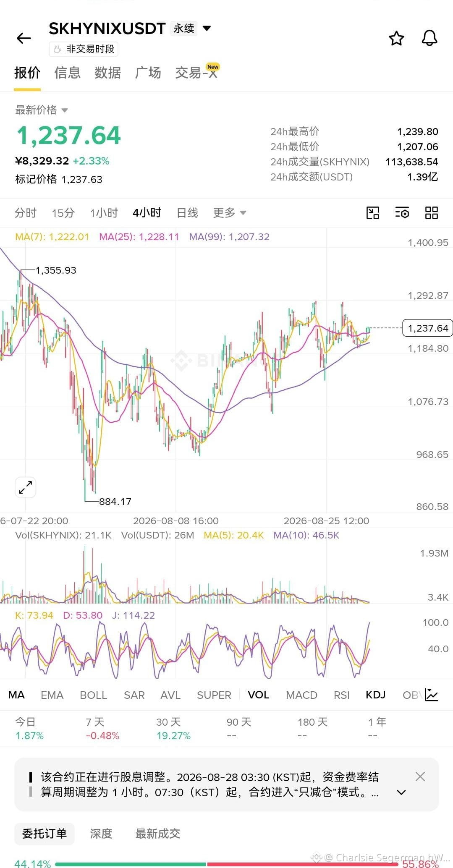Tap the 24h最高价 value 1,239.80
This screenshot has height=868, width=453.
point(418,132)
